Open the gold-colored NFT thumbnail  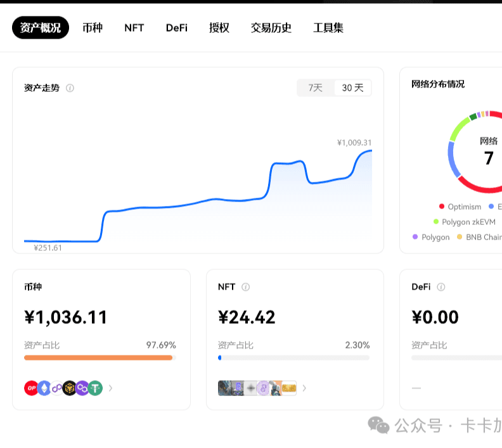[x=289, y=388]
